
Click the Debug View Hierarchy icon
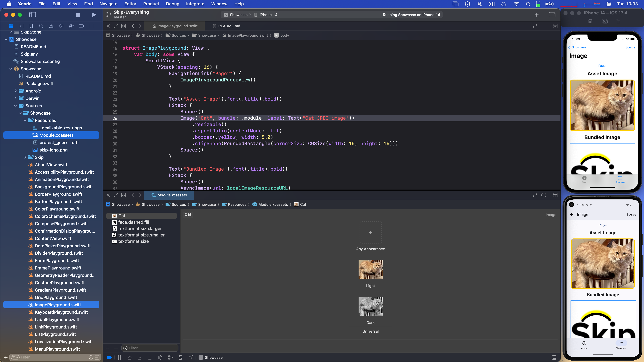pyautogui.click(x=160, y=357)
